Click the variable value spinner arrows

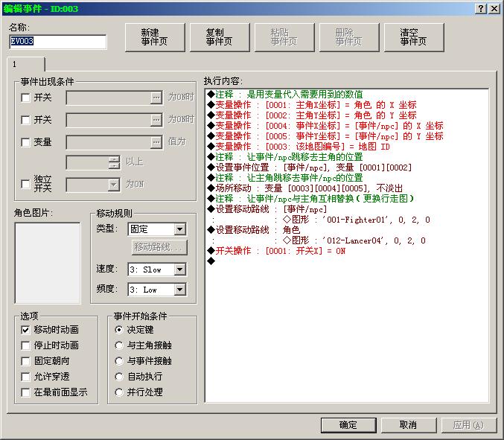click(x=114, y=162)
